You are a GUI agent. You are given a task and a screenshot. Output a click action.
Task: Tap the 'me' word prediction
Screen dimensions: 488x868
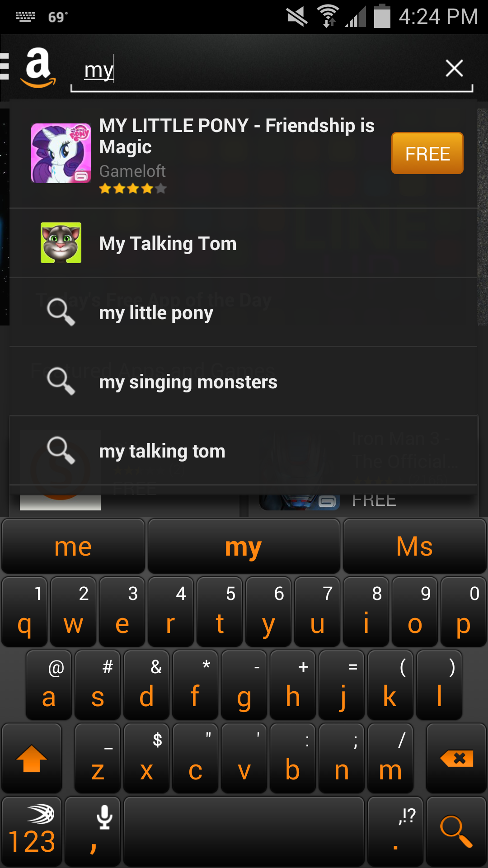point(73,547)
